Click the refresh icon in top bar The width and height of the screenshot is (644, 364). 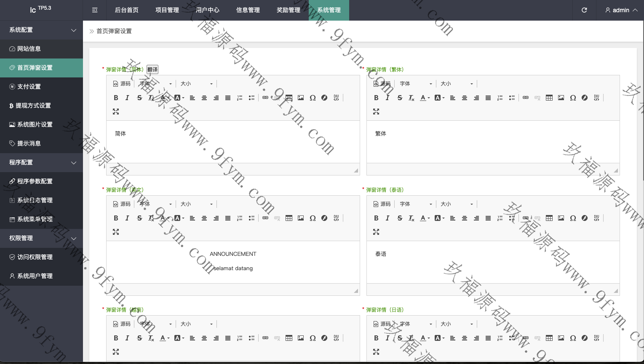[x=584, y=10]
